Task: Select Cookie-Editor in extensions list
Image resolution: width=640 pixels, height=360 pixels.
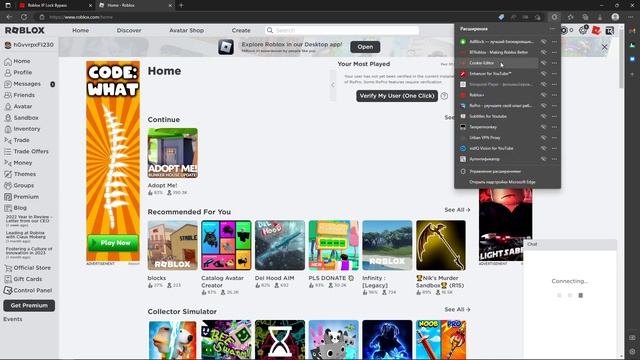Action: pyautogui.click(x=497, y=63)
